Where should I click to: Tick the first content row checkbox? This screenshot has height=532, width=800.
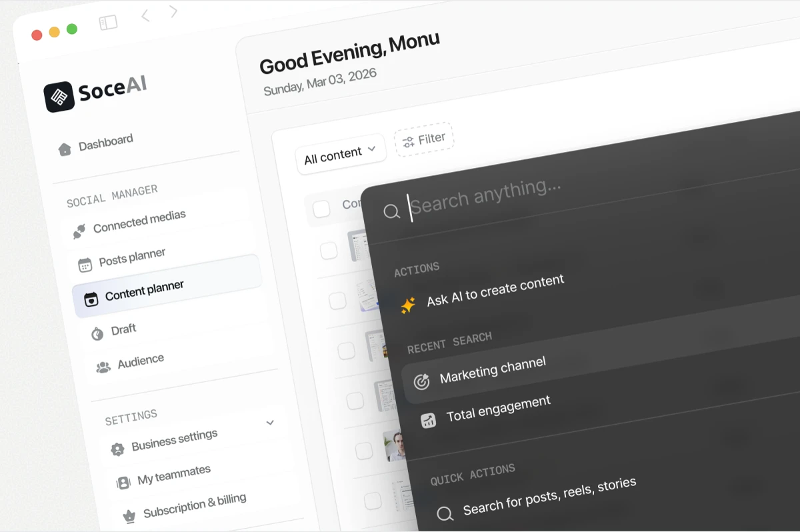click(327, 251)
